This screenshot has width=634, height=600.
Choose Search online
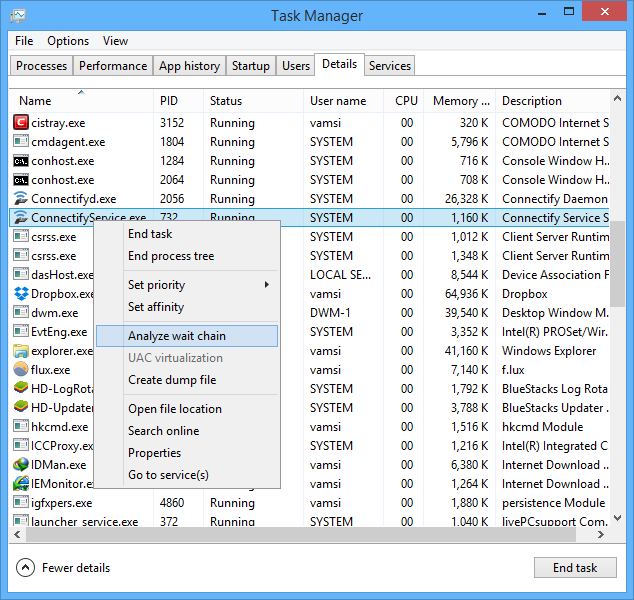pos(187,430)
